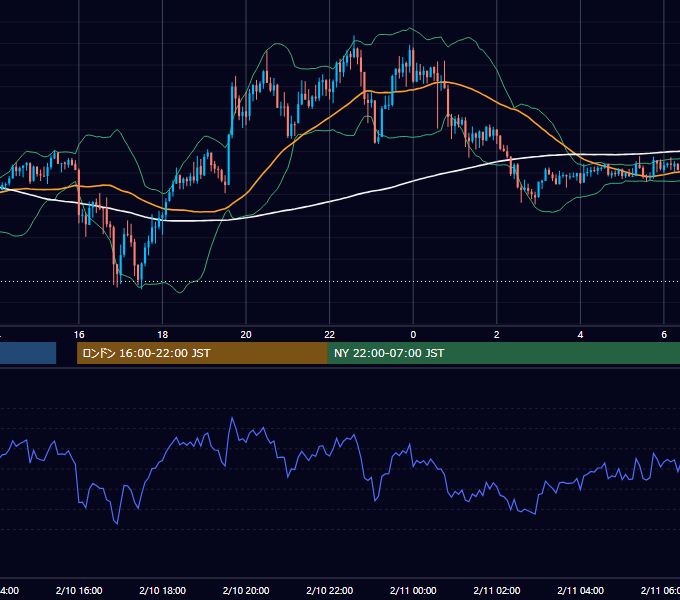
Task: Click hour label 6 on the upper axis
Action: [x=664, y=335]
